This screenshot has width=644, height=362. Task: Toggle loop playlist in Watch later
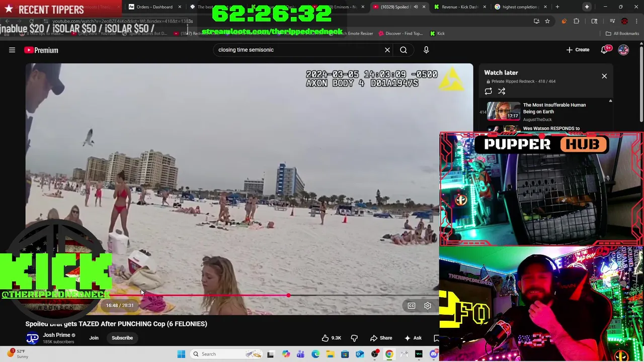488,91
